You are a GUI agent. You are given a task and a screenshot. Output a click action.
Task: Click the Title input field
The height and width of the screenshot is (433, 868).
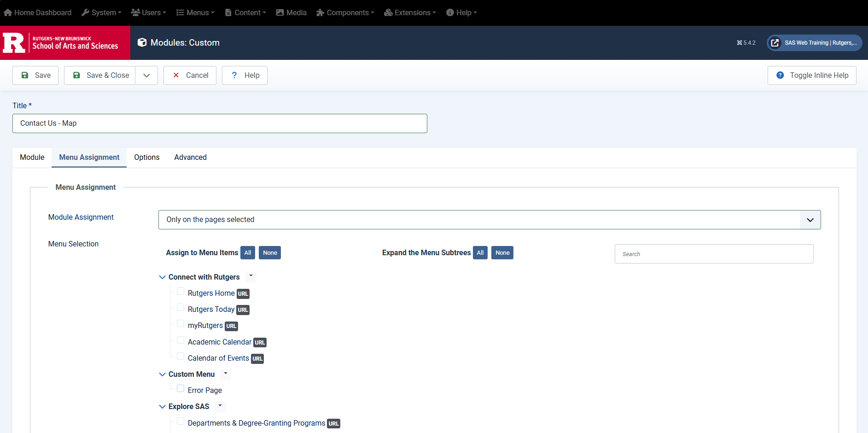pyautogui.click(x=220, y=123)
